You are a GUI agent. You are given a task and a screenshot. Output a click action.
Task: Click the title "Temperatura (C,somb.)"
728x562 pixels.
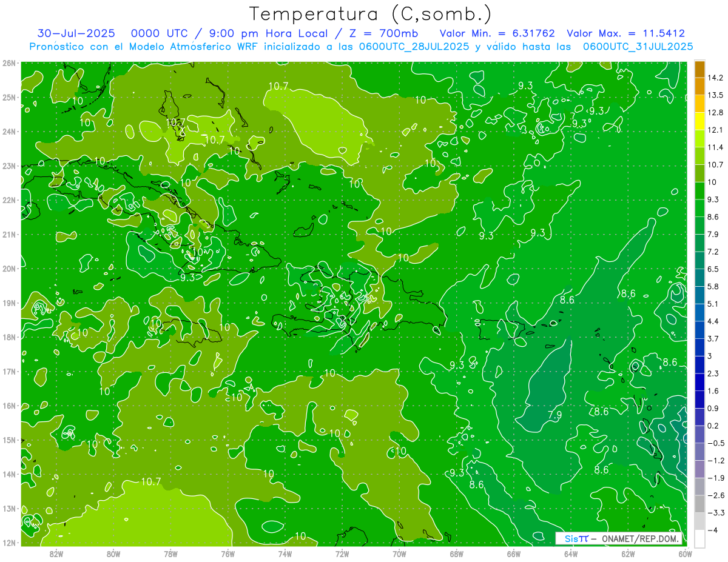(x=370, y=14)
